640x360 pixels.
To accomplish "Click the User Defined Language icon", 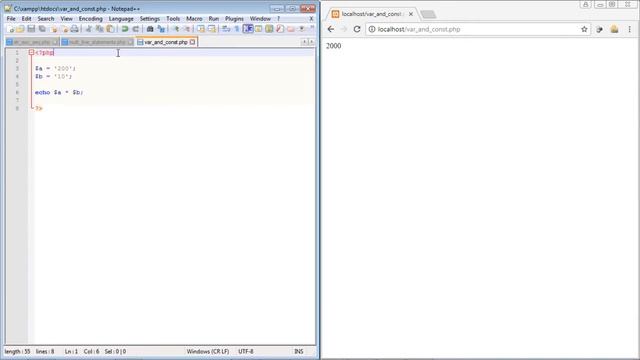I will click(258, 29).
